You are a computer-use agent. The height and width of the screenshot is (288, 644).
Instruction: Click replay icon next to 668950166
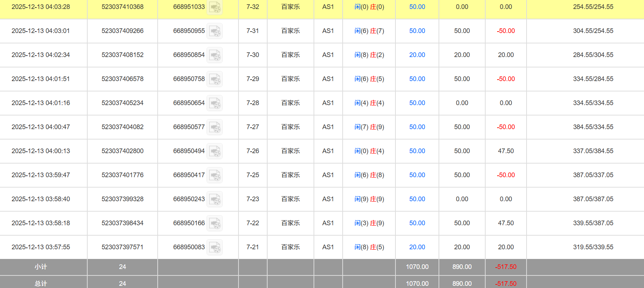click(215, 223)
